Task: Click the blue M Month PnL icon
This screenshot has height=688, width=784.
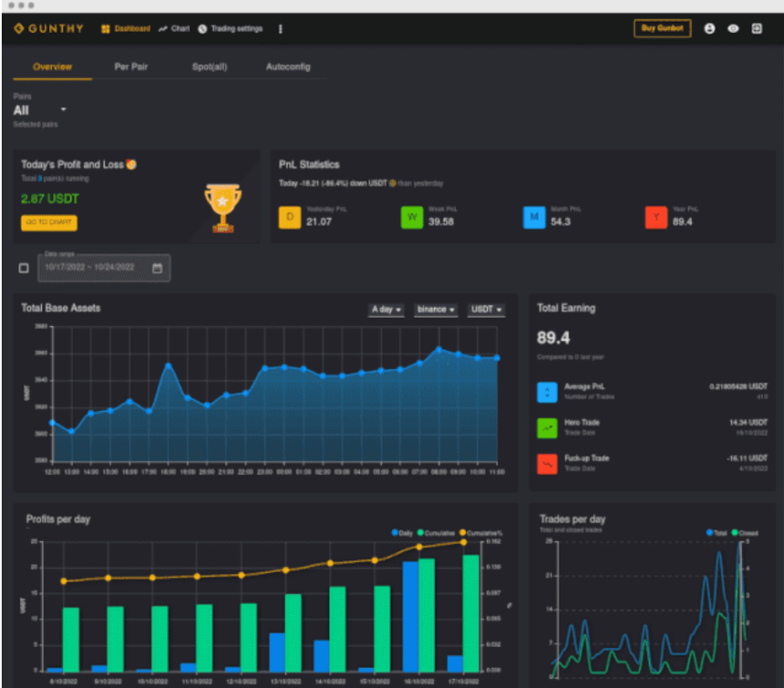Action: coord(534,218)
